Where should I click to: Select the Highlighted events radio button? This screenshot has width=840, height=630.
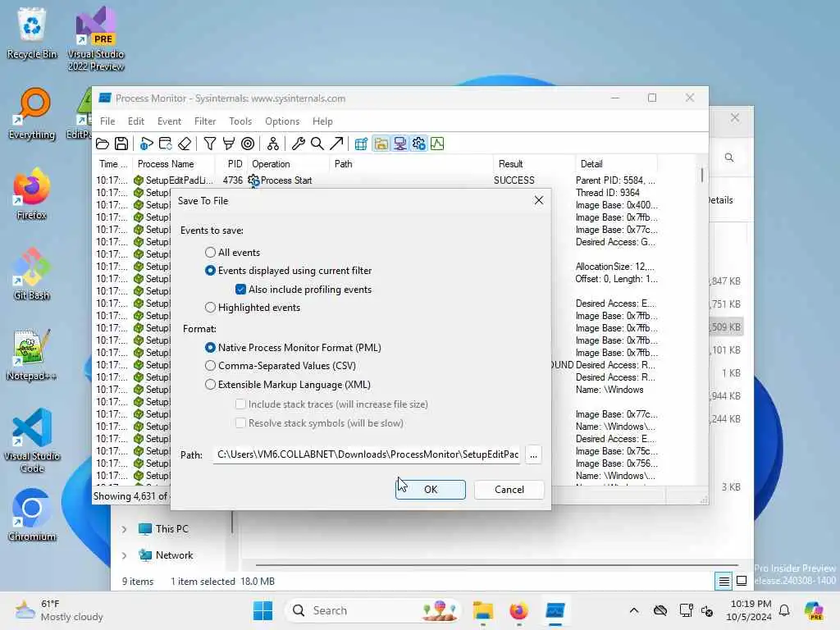tap(211, 308)
